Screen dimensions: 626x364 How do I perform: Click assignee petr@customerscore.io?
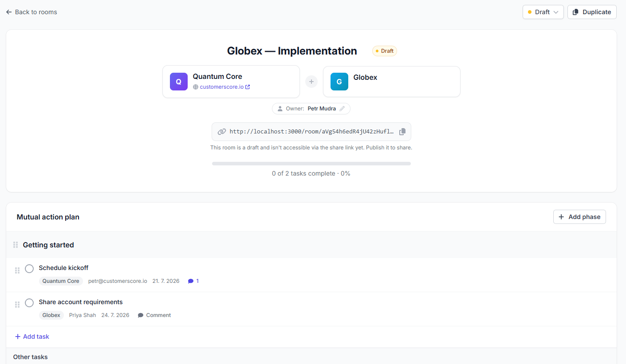pyautogui.click(x=118, y=281)
